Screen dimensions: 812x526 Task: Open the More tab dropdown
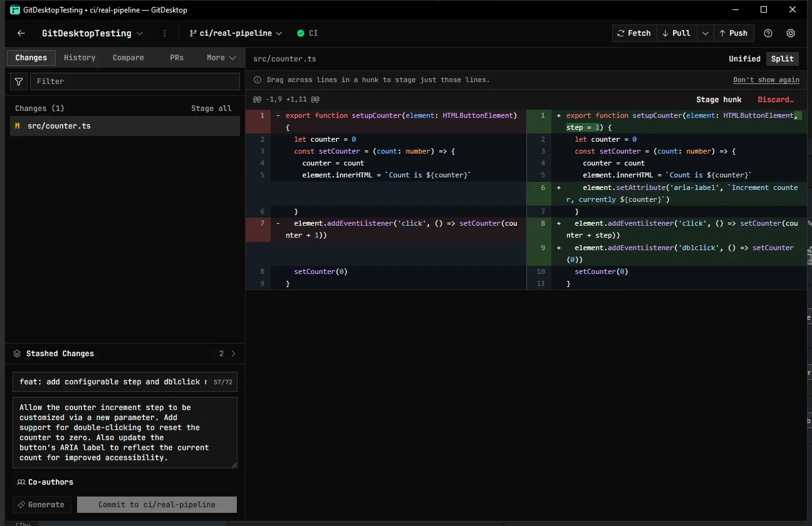coord(221,58)
